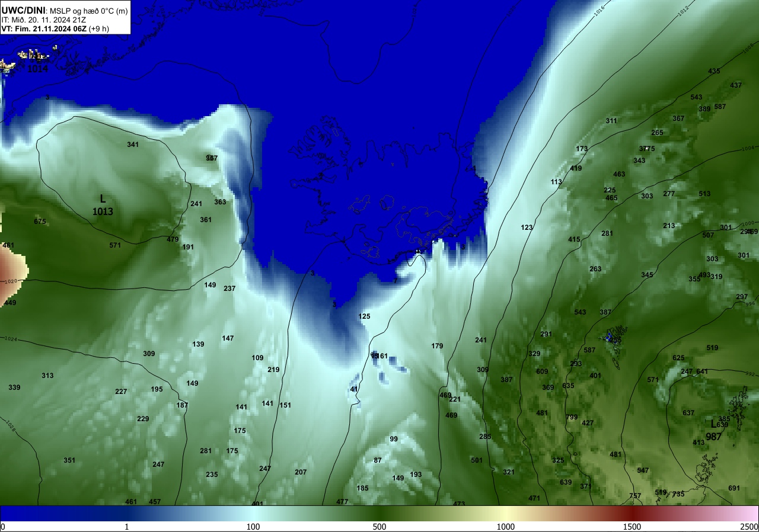Click the pressure value 1014 near Greenland coast
The width and height of the screenshot is (759, 532).
point(38,69)
